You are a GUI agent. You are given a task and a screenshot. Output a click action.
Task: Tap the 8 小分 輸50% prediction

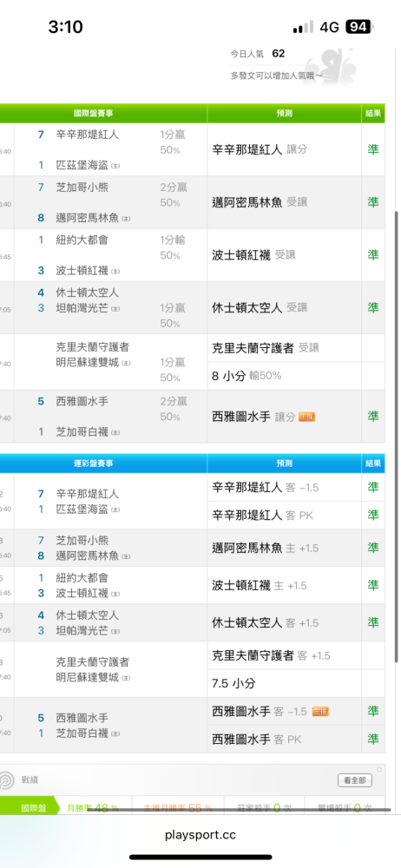247,376
